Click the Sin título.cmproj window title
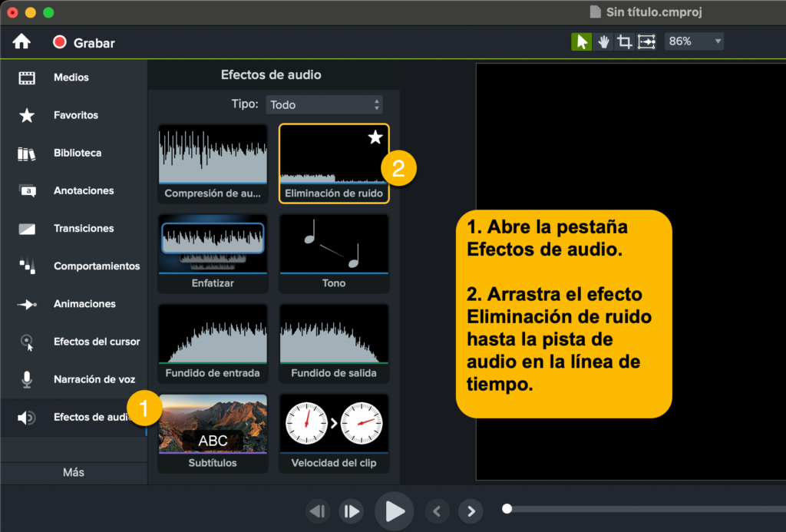This screenshot has height=532, width=786. [654, 12]
